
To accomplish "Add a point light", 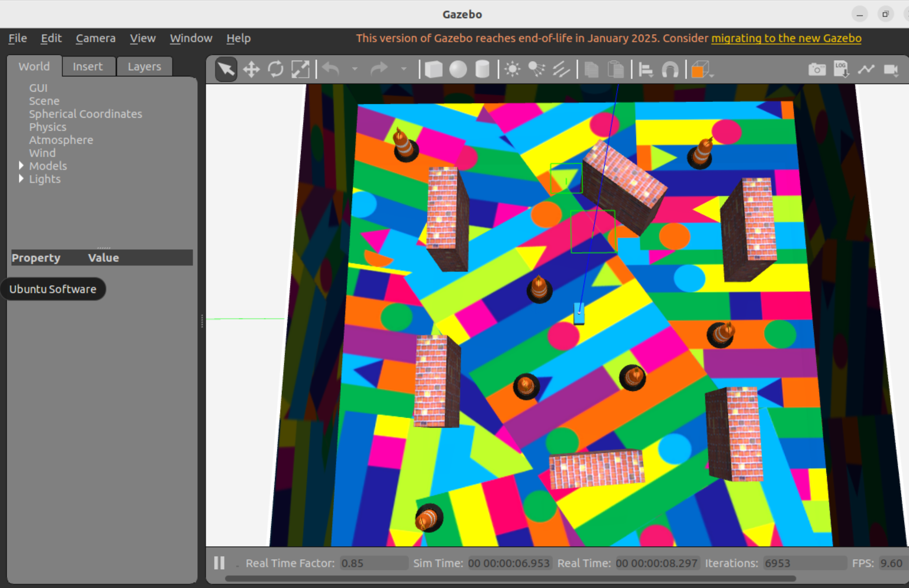I will (x=512, y=70).
